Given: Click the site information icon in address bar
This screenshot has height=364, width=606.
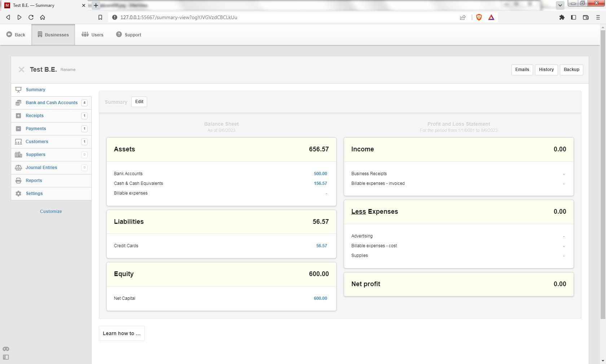Looking at the screenshot, I should 114,17.
